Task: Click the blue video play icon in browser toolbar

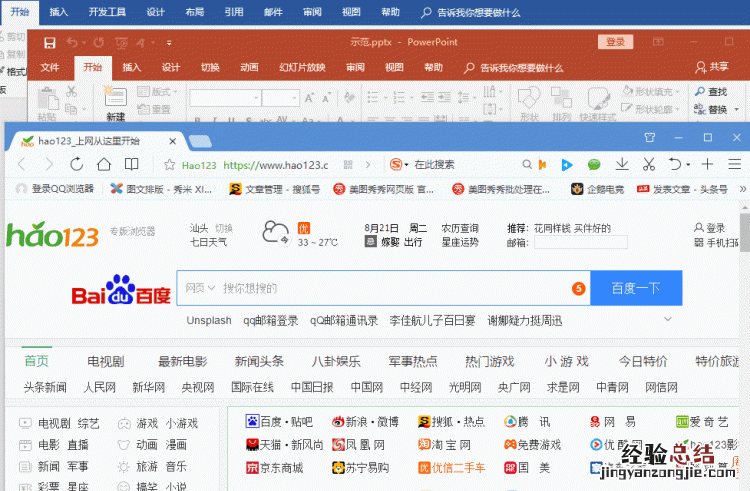Action: [567, 165]
